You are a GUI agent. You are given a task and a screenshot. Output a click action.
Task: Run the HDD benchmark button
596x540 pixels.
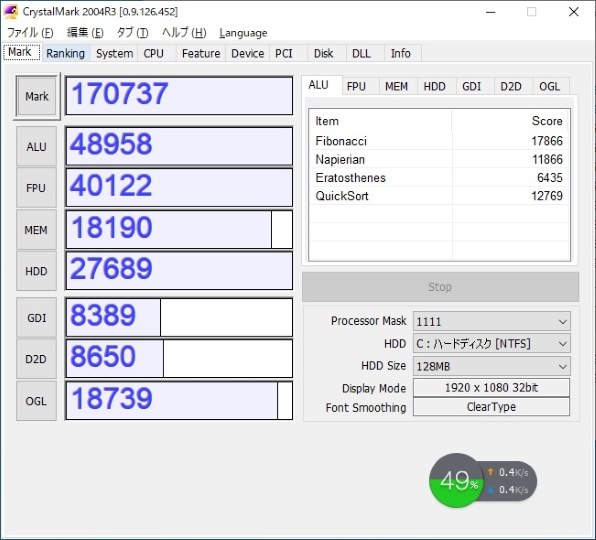click(x=36, y=271)
